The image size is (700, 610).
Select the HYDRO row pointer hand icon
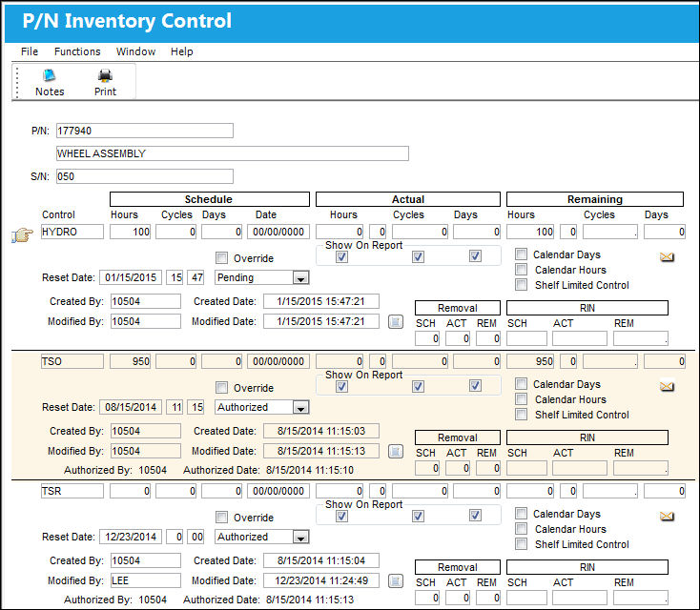coord(22,234)
